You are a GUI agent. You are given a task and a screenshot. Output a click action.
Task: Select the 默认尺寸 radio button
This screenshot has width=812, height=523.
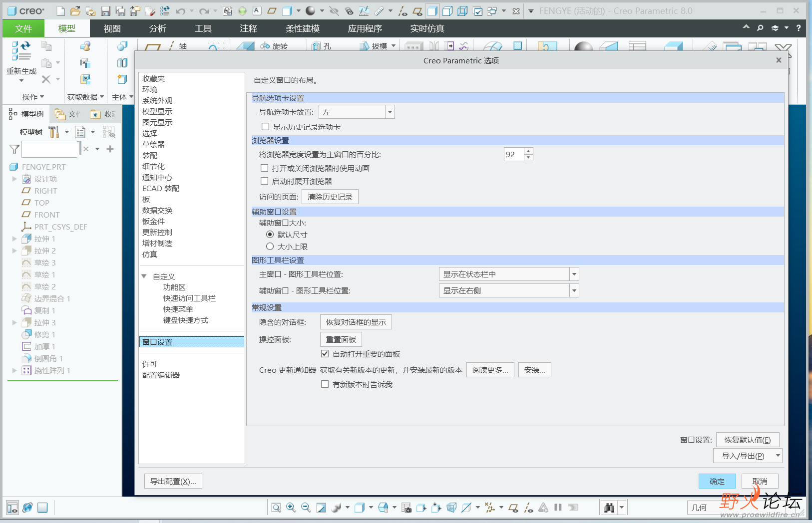(x=270, y=235)
